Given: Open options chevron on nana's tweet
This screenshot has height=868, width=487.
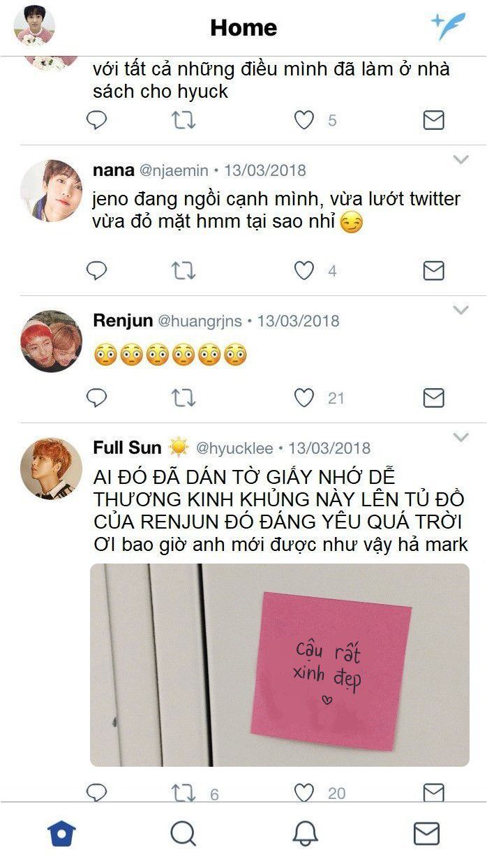Looking at the screenshot, I should click(460, 160).
